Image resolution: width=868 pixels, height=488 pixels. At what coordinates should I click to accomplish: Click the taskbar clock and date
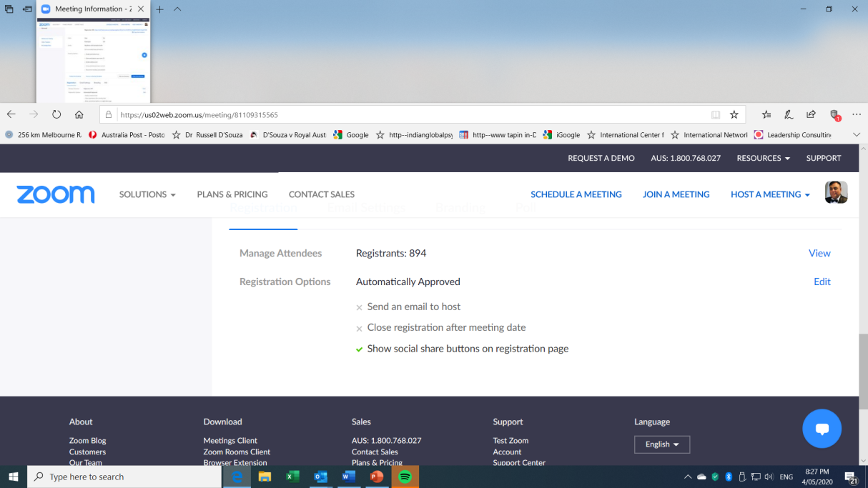tap(817, 477)
